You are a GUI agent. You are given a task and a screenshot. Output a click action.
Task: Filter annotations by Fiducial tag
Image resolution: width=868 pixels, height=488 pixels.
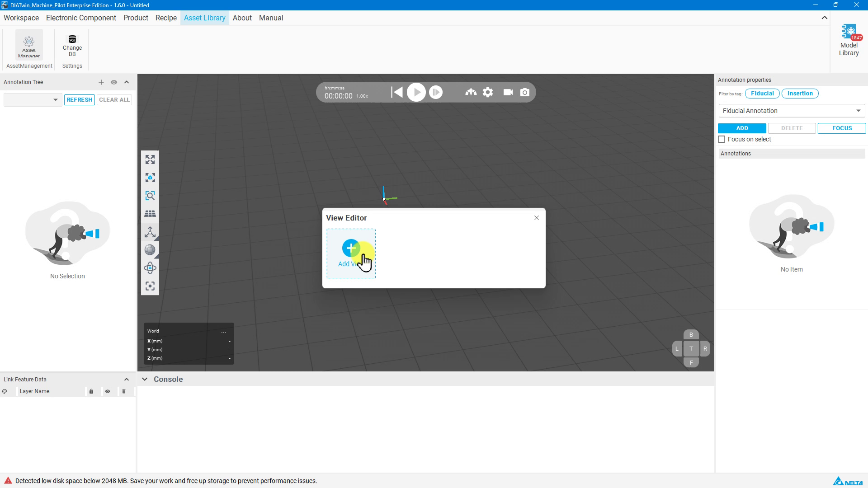point(762,94)
